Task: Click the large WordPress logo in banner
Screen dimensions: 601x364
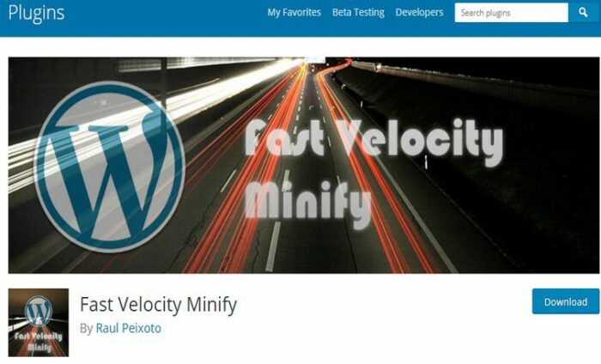Action: [x=110, y=167]
